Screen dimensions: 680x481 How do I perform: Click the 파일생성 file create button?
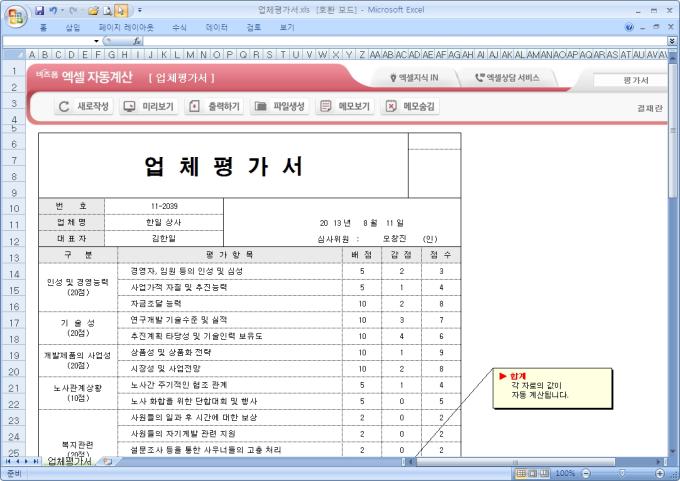279,106
